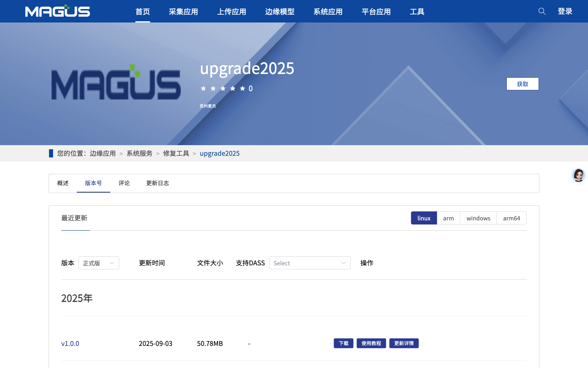The height and width of the screenshot is (368, 588).
Task: Click the fifth rating star
Action: pyautogui.click(x=243, y=88)
